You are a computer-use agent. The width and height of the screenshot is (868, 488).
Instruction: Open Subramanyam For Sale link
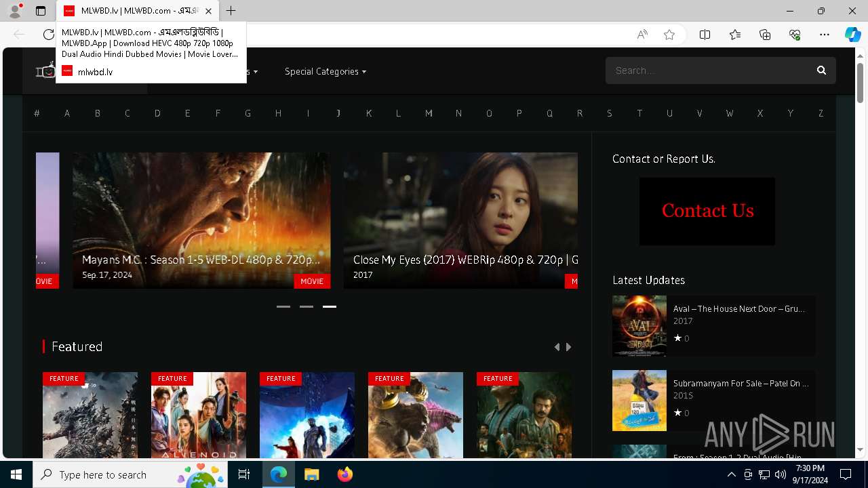point(741,383)
